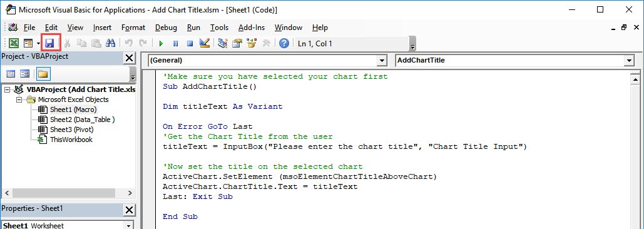Screen dimensions: 644x229
Task: Open the Help menu
Action: [320, 28]
